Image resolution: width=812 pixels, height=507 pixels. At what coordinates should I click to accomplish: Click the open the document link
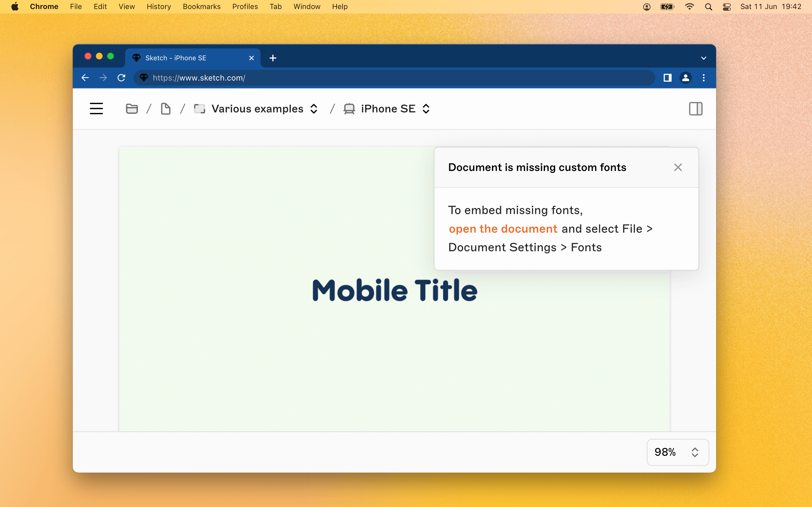coord(503,228)
